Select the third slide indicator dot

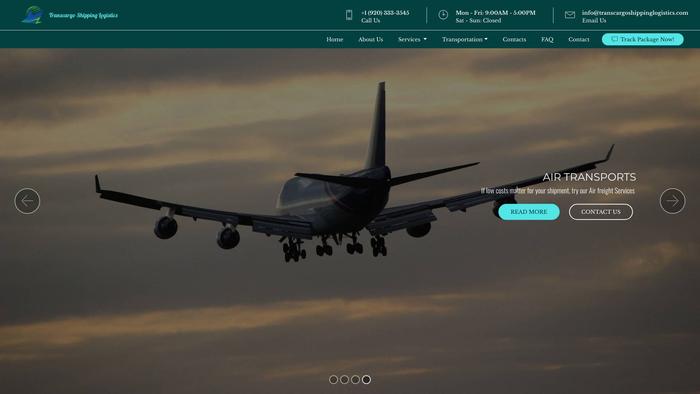[x=355, y=380]
